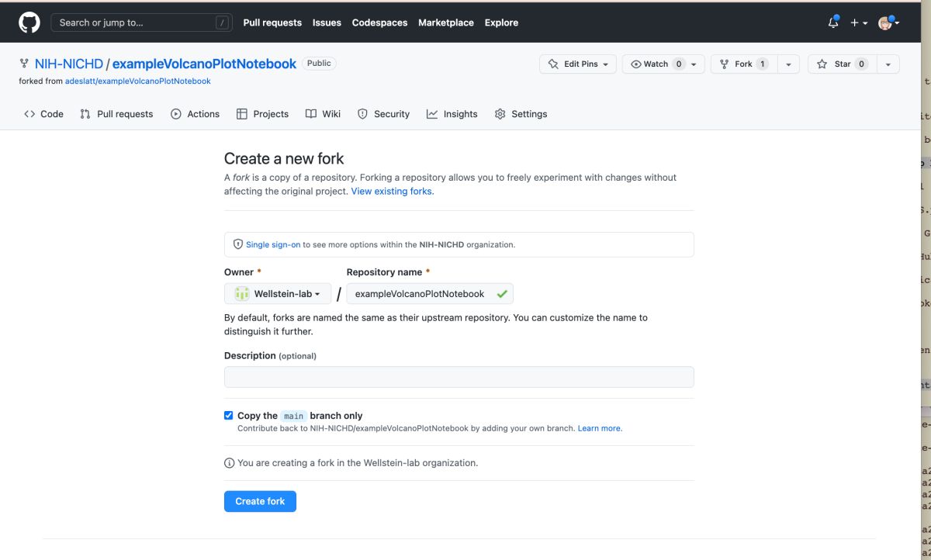Open the NIH-NICHD organization link
The image size is (931, 560).
[69, 64]
